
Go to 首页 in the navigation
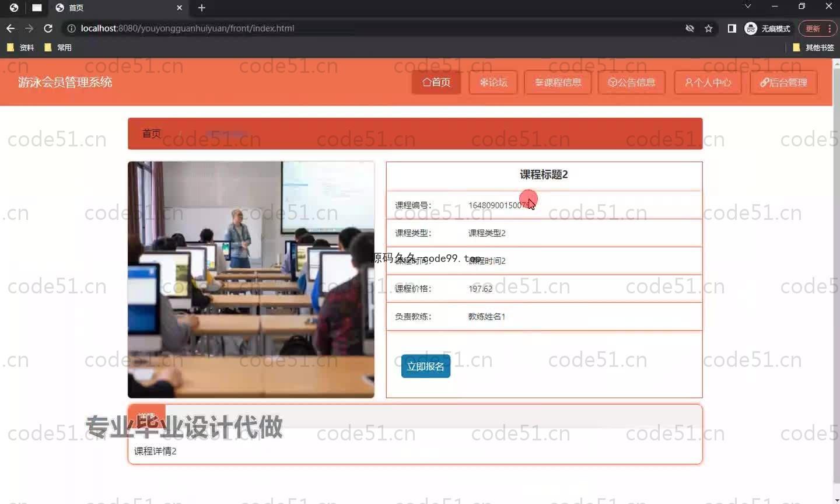[436, 82]
